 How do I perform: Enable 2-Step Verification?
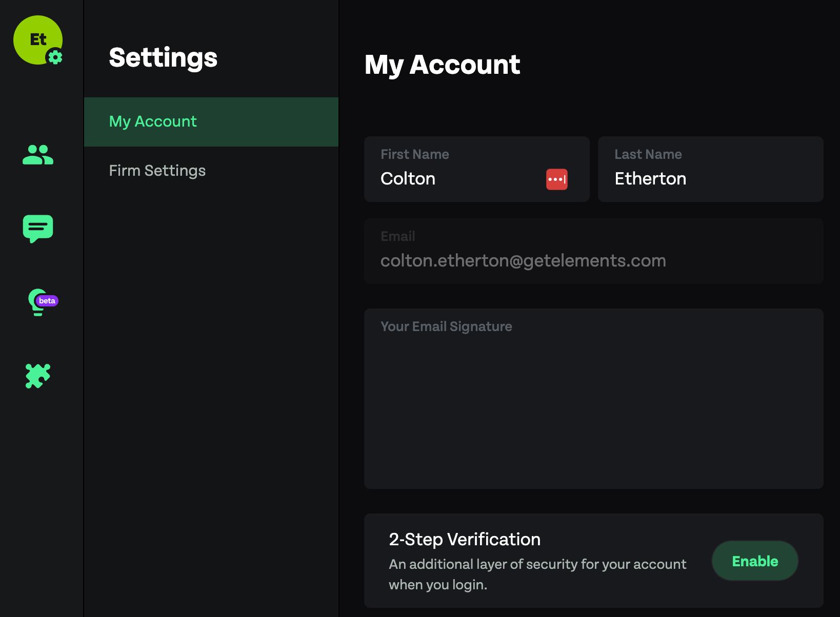[754, 561]
